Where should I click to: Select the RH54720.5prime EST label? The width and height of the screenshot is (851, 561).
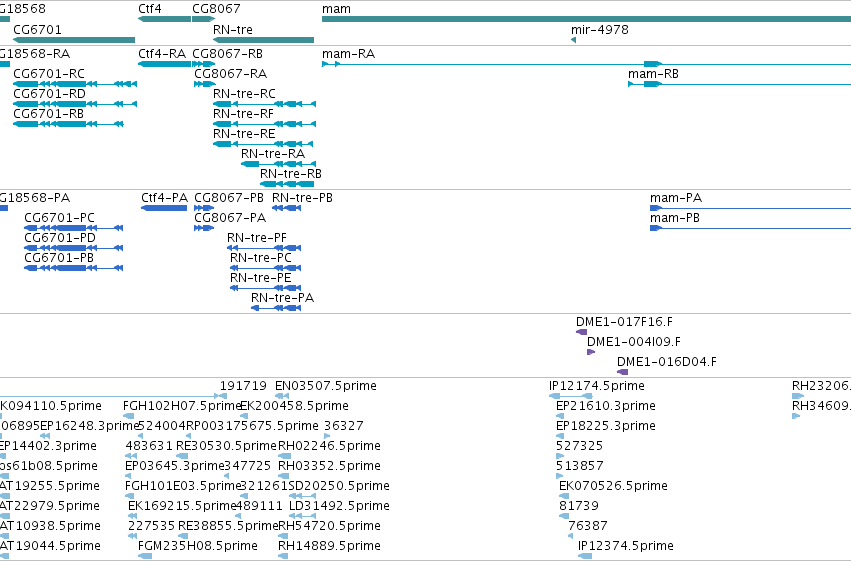tap(329, 526)
